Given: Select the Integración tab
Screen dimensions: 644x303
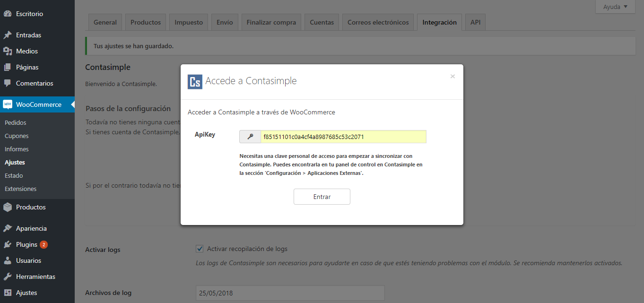Looking at the screenshot, I should point(440,22).
